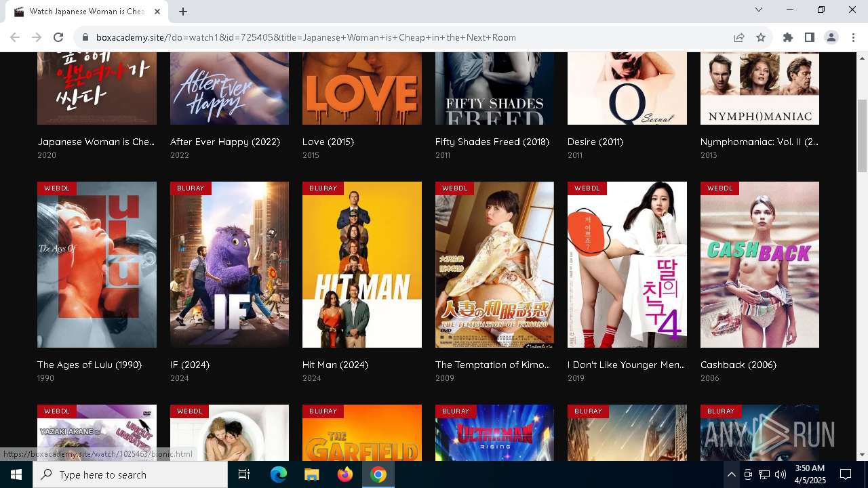Click the IF (2024) title link

coord(190,365)
